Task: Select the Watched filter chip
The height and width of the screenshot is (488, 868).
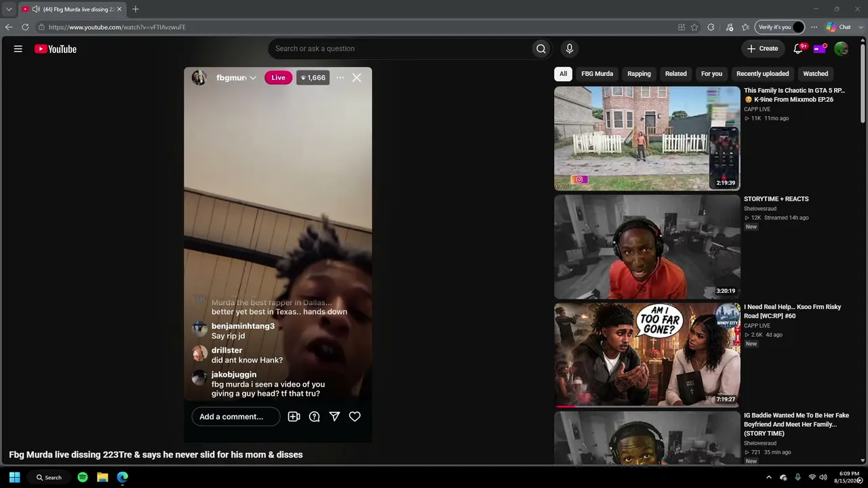Action: tap(816, 74)
